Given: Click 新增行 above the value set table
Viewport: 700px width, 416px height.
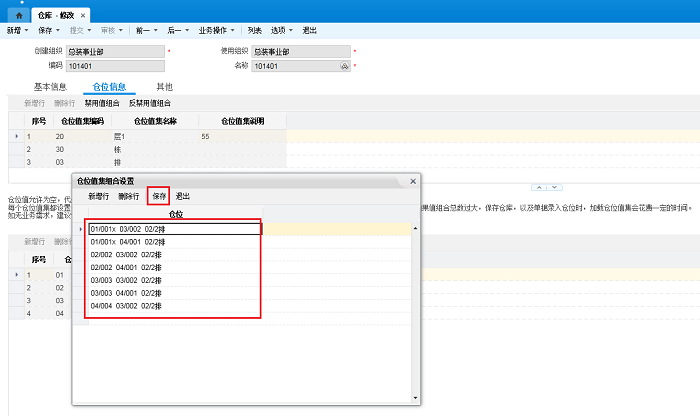Looking at the screenshot, I should tap(34, 103).
